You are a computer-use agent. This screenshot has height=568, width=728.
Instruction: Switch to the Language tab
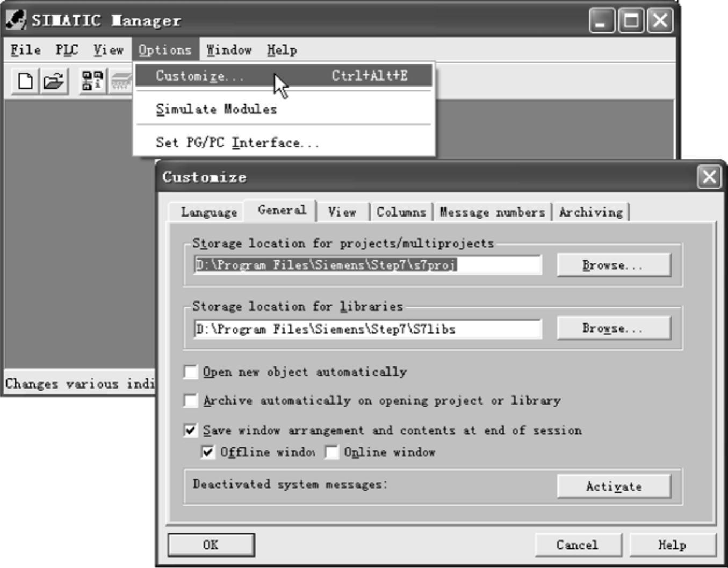point(208,212)
